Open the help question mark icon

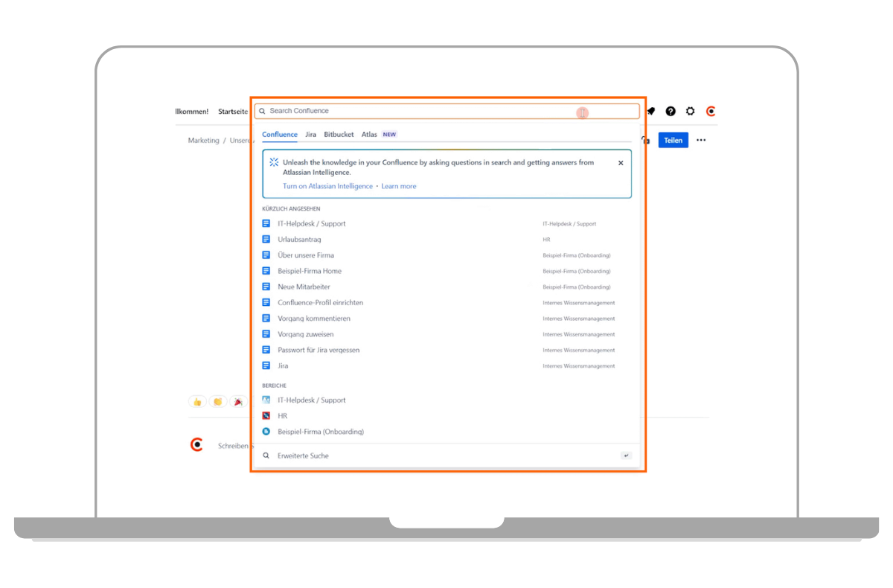tap(670, 112)
